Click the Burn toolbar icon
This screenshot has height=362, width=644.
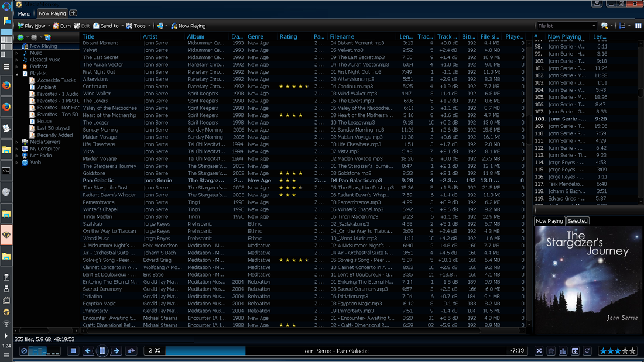(x=61, y=26)
